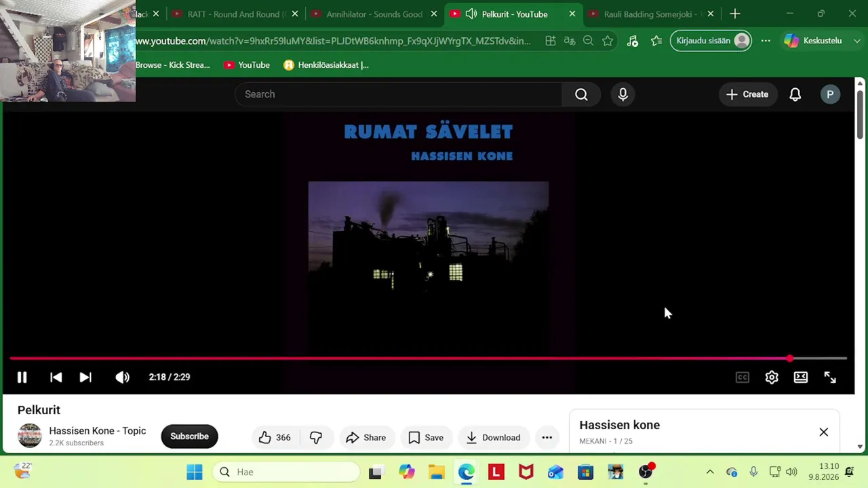Subscribe to Hassisen Kone - Topic
868x488 pixels.
pyautogui.click(x=189, y=436)
